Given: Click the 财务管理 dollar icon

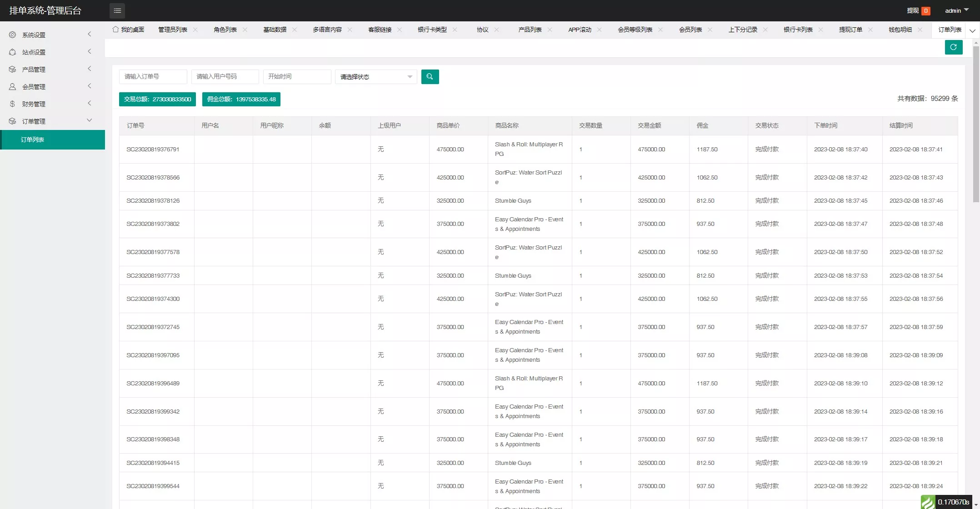Looking at the screenshot, I should [x=12, y=104].
